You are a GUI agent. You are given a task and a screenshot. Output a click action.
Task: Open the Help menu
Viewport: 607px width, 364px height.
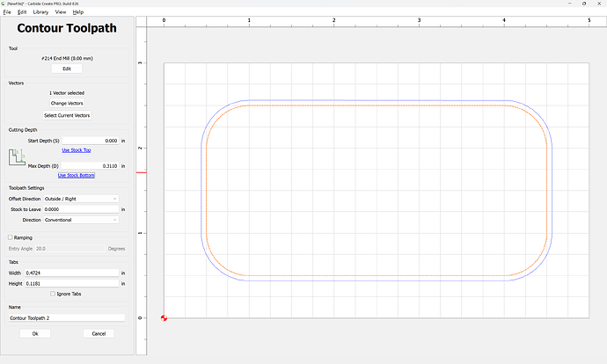click(78, 12)
